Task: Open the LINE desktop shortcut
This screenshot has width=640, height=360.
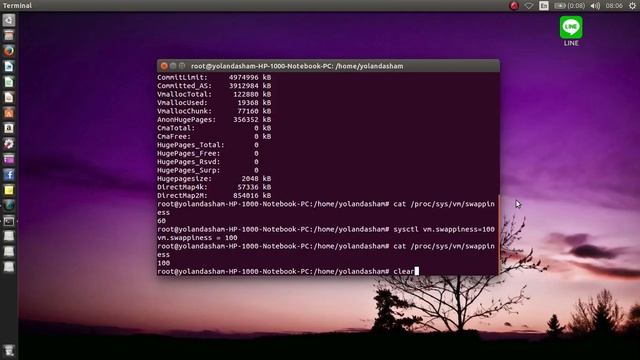Action: pyautogui.click(x=571, y=31)
